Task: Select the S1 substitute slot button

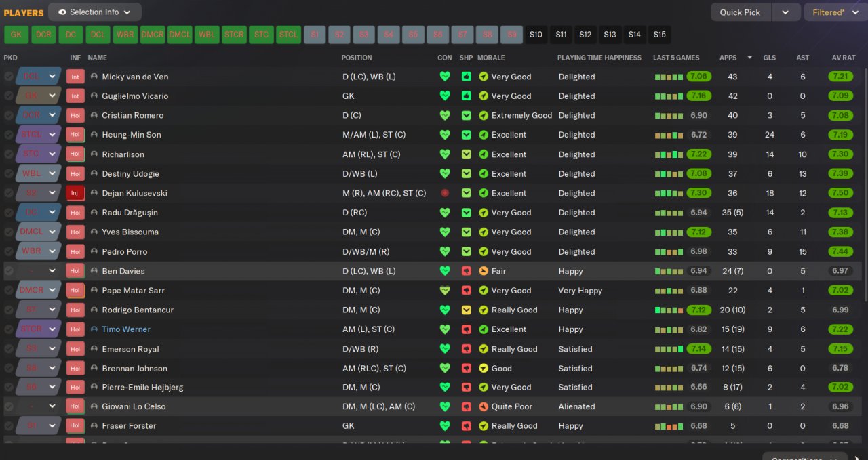Action: coord(315,35)
